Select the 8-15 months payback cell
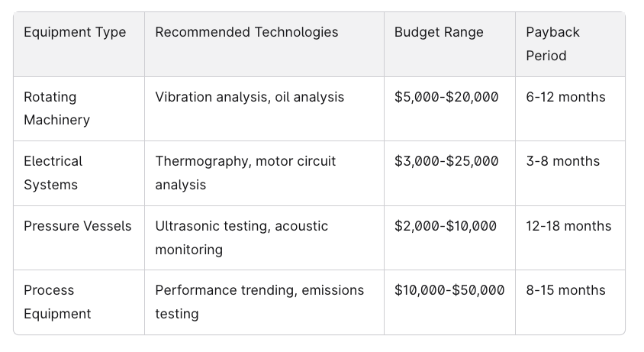Viewport: 644px width, 352px height. [570, 302]
